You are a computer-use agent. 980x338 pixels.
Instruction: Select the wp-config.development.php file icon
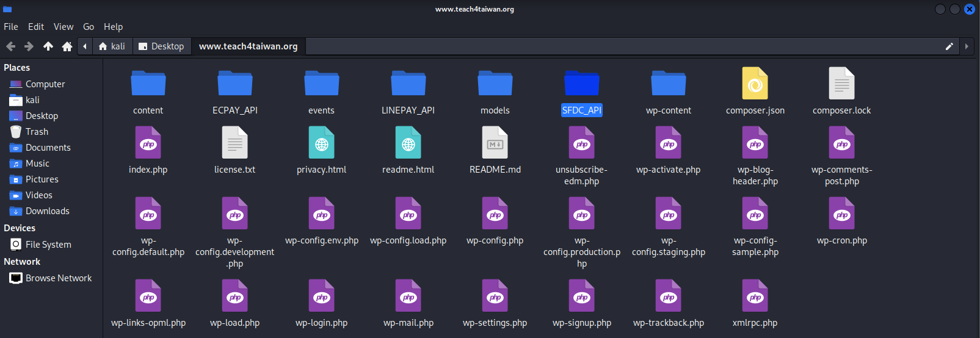pos(235,214)
